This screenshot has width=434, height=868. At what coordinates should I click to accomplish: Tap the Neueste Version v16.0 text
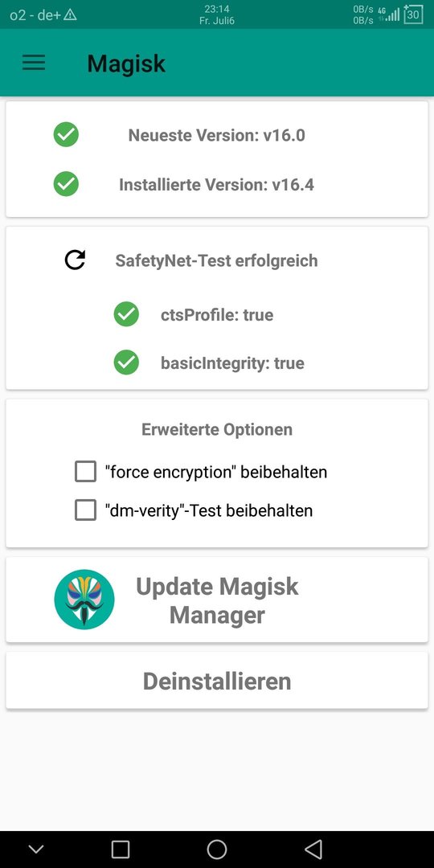[x=216, y=135]
